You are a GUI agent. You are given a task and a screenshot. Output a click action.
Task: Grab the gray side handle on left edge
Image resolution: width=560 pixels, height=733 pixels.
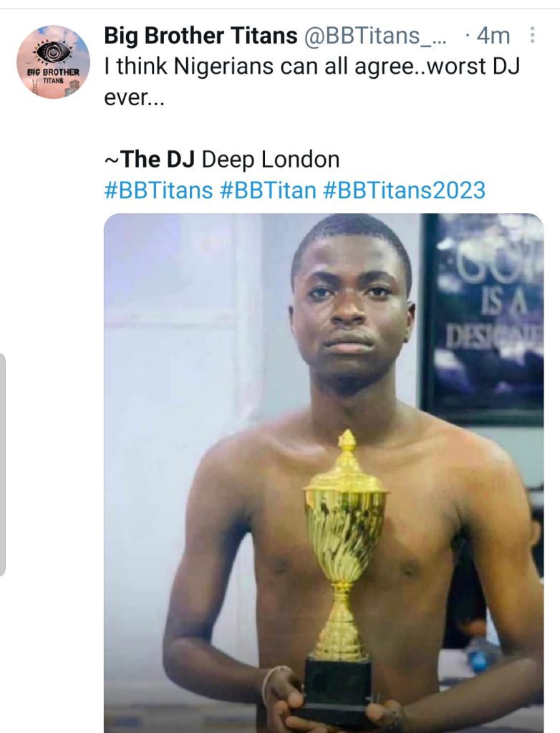click(x=2, y=464)
